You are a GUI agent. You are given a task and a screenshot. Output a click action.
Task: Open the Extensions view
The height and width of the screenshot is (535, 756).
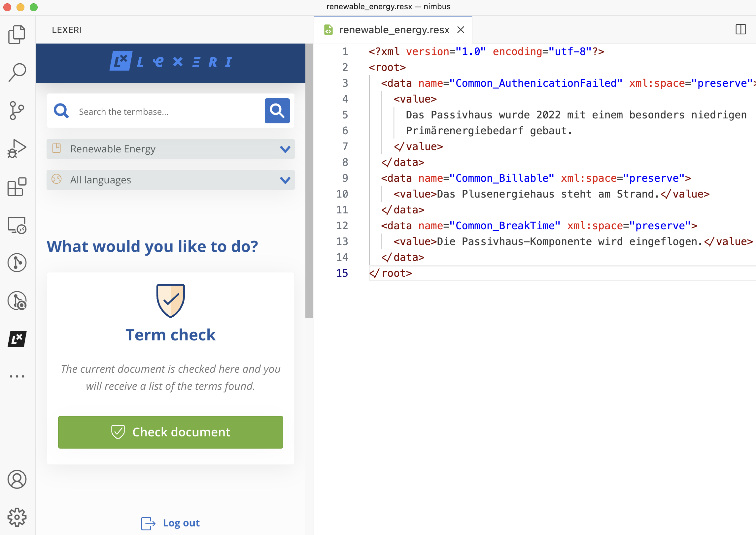click(17, 187)
